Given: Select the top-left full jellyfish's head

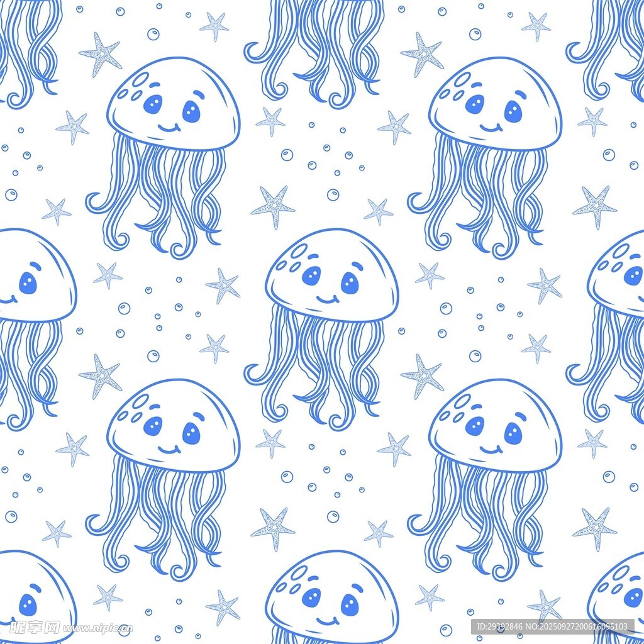Looking at the screenshot, I should (174, 105).
